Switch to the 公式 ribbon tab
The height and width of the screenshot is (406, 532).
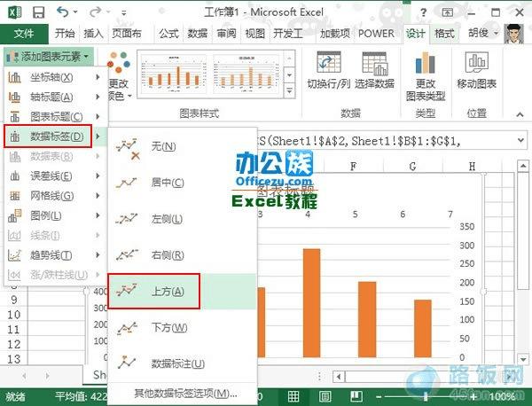(x=168, y=34)
